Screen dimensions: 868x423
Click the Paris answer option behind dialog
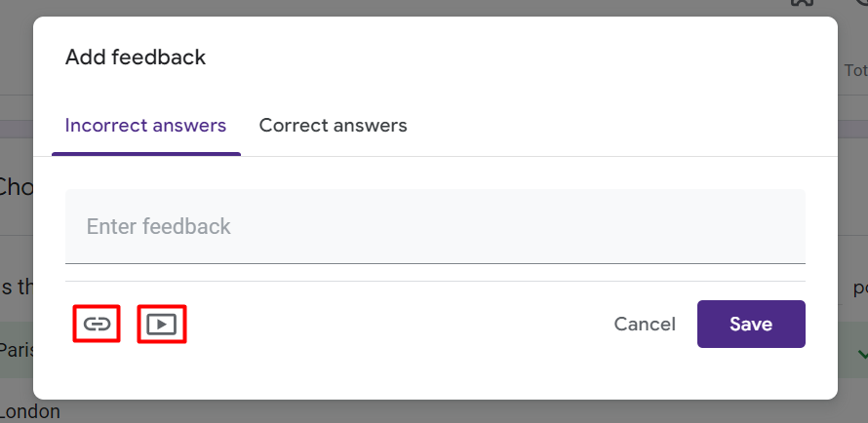click(x=16, y=350)
